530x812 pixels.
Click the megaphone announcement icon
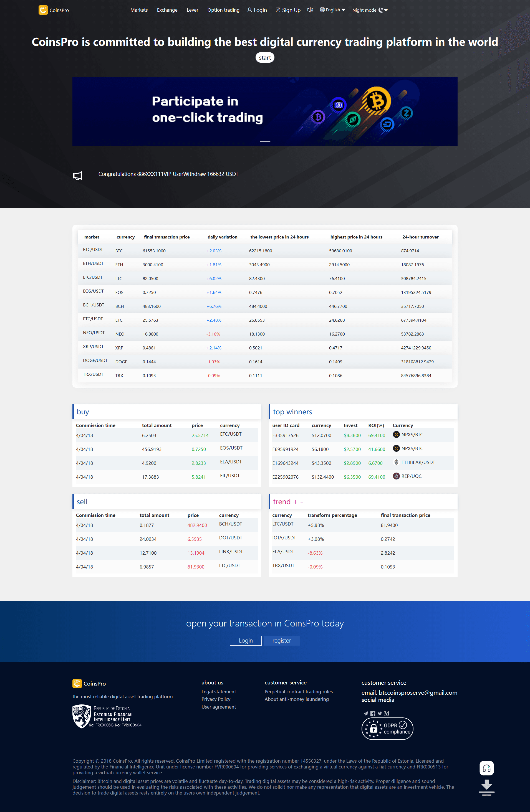pyautogui.click(x=77, y=176)
